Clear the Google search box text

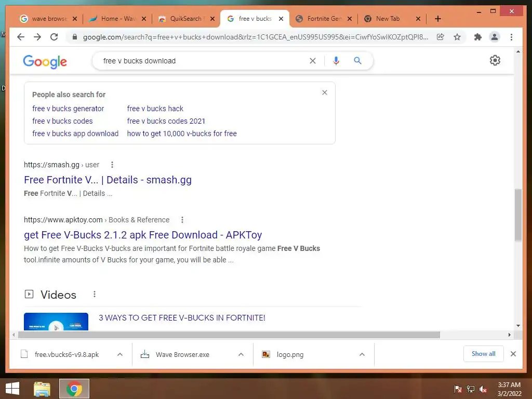312,61
